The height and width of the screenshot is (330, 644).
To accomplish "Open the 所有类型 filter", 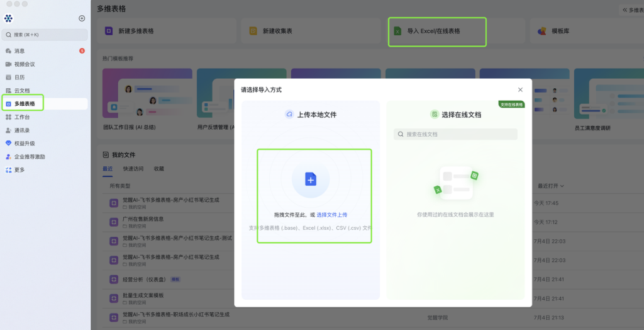I will pos(120,186).
